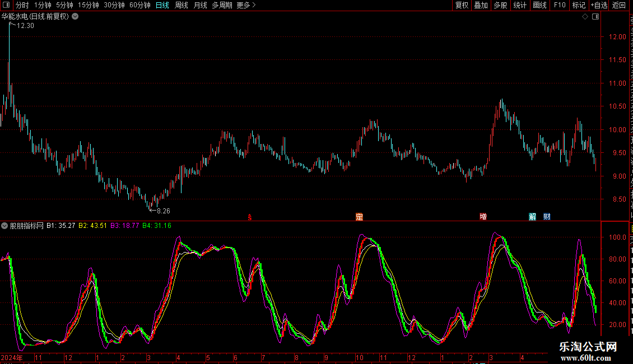Image resolution: width=633 pixels, height=364 pixels.
Task: Click the B1: 35.27 indicator value
Action: (60, 226)
